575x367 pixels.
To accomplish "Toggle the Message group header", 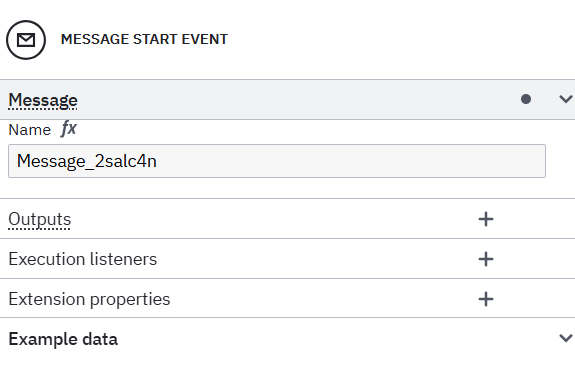I will [288, 99].
